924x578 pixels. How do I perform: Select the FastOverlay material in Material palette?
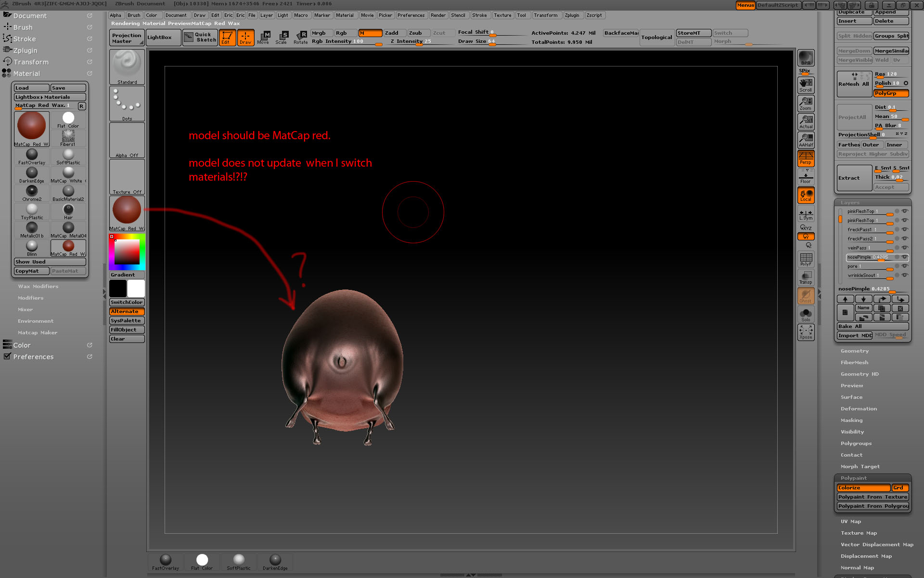32,157
